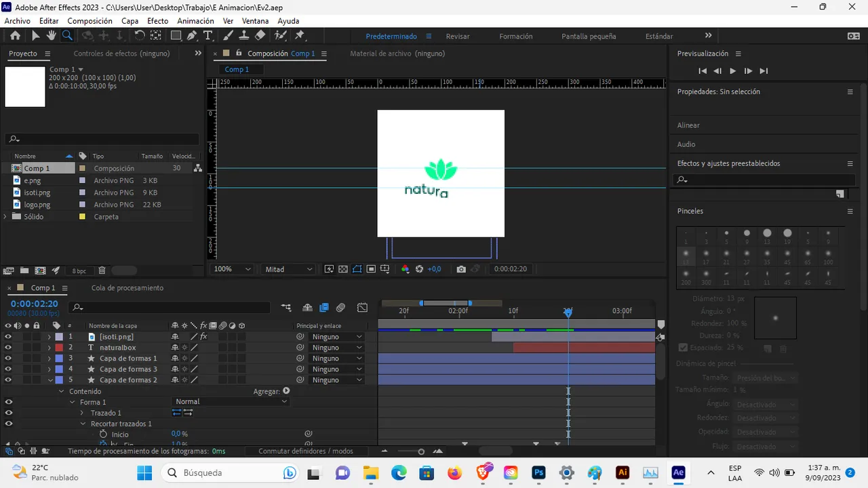The image size is (868, 488).
Task: Select the Pen tool
Action: (192, 36)
